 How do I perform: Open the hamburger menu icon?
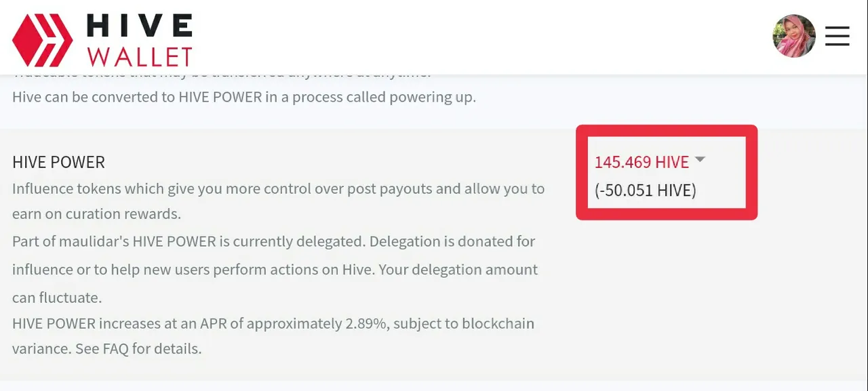837,36
